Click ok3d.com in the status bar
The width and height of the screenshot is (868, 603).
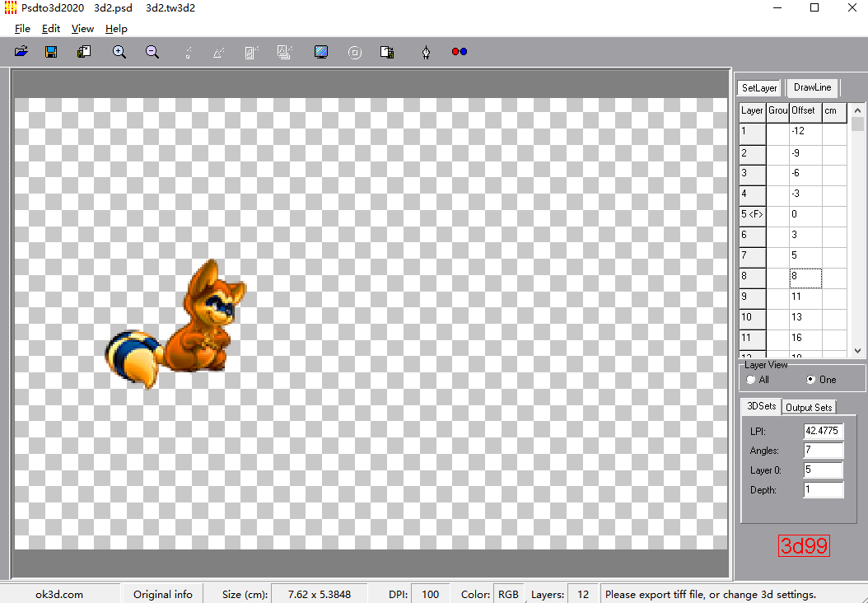[59, 594]
